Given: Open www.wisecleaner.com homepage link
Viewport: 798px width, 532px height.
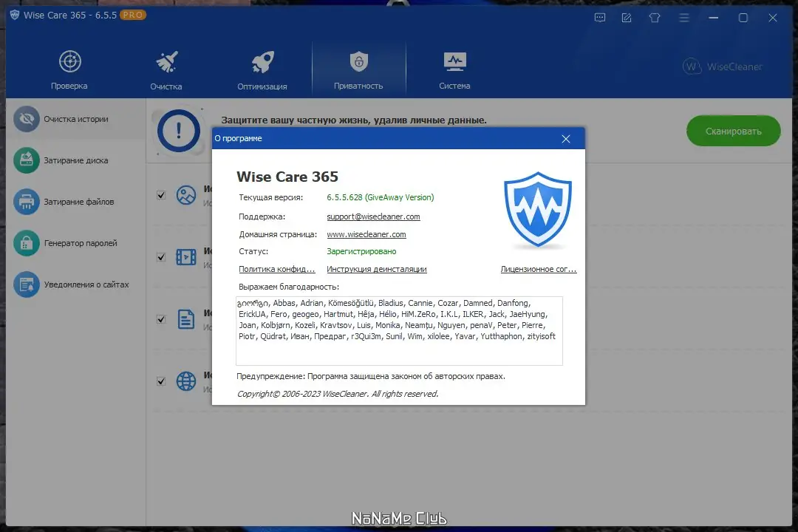Looking at the screenshot, I should tap(366, 234).
